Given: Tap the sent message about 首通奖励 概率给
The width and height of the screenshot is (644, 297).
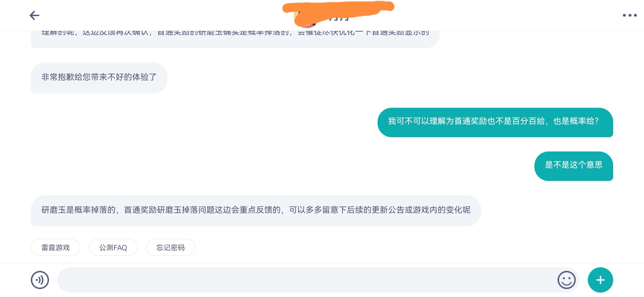Looking at the screenshot, I should (495, 122).
